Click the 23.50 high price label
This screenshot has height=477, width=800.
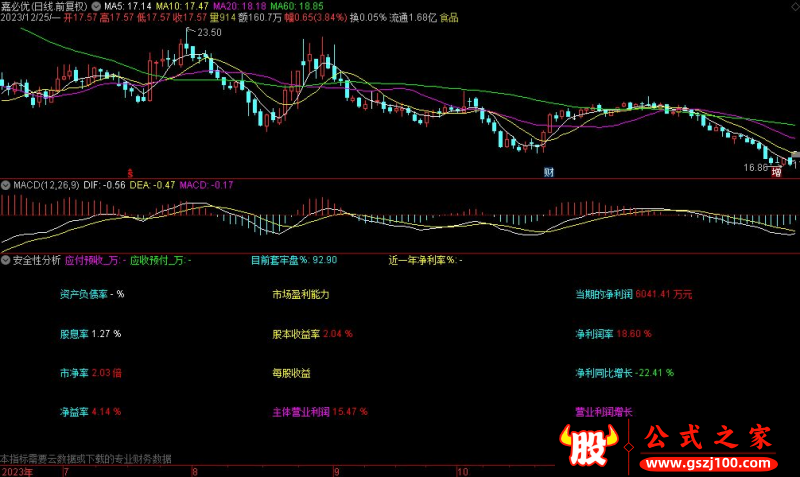tap(208, 33)
